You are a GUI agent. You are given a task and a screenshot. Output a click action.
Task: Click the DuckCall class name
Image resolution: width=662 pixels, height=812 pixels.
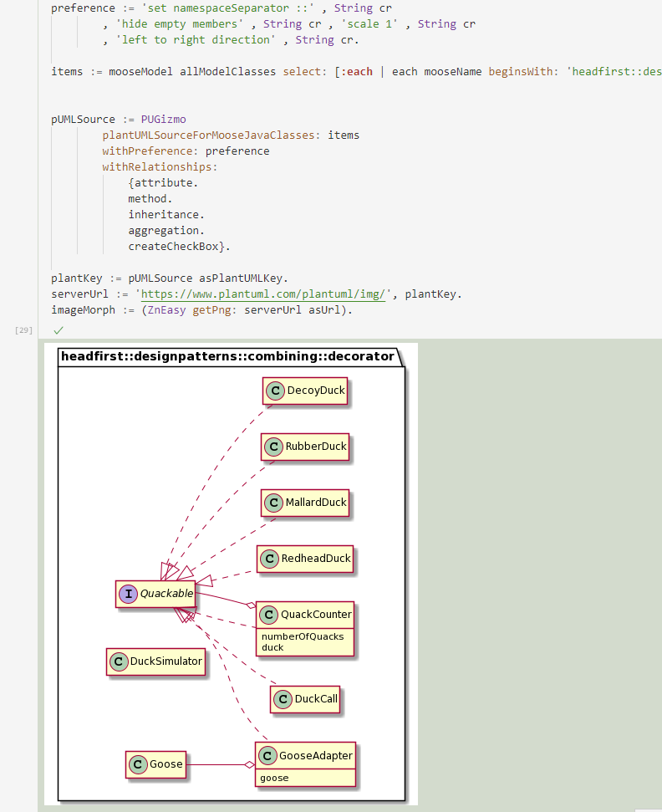point(316,698)
